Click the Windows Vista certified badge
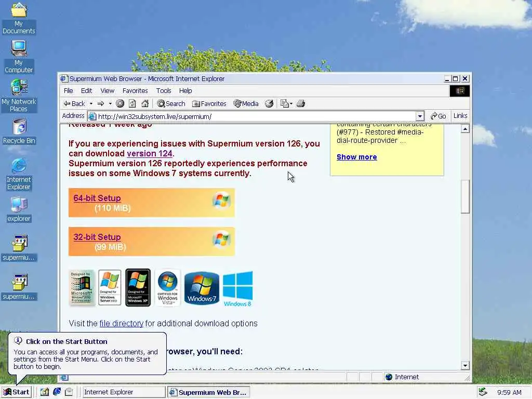 pyautogui.click(x=167, y=288)
